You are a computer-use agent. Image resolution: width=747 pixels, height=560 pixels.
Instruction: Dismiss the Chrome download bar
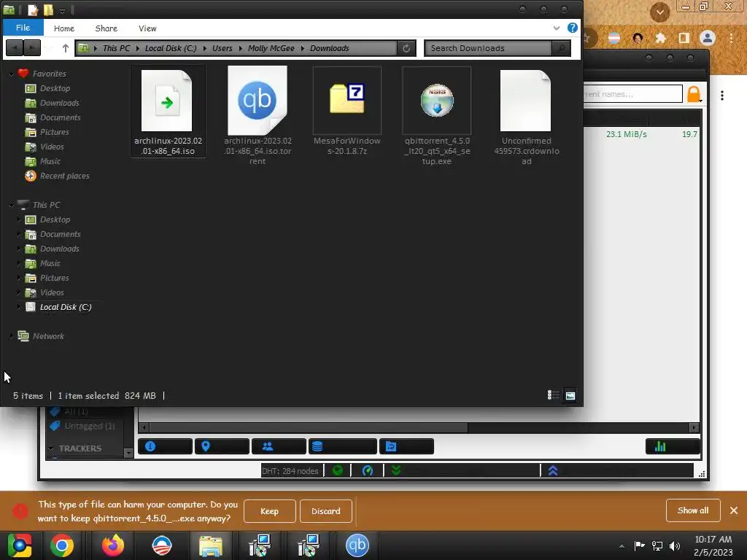point(734,510)
